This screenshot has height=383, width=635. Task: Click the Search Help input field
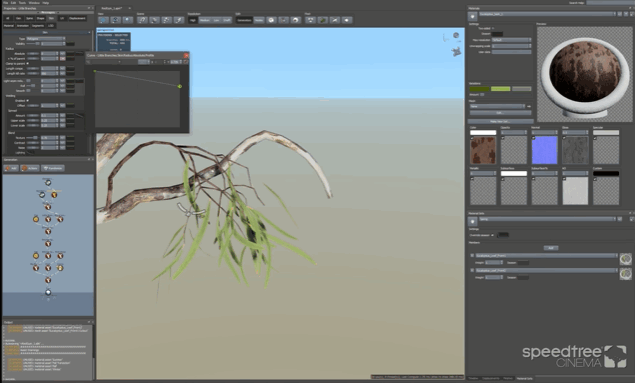[610, 3]
